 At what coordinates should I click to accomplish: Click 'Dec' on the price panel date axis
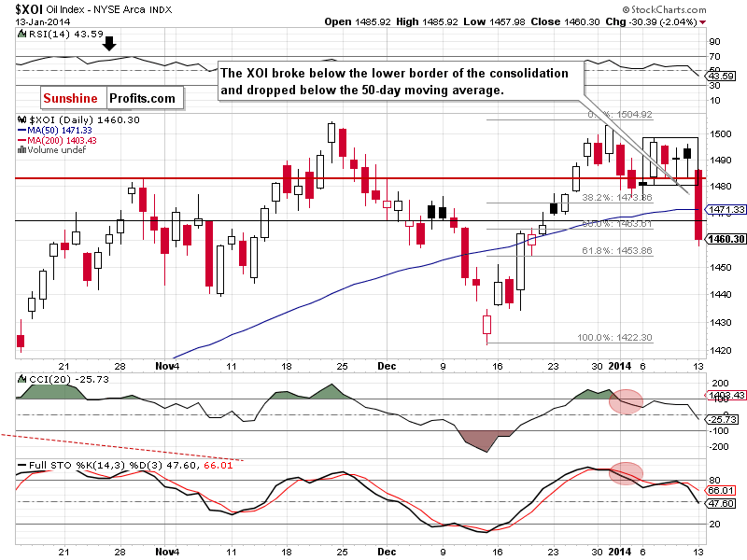[387, 366]
